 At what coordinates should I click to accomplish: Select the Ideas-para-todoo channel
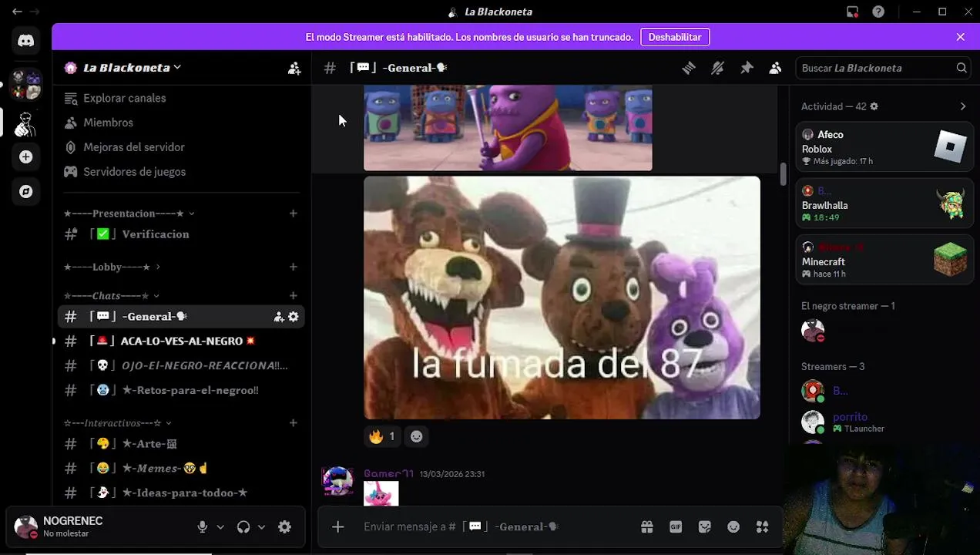181,493
